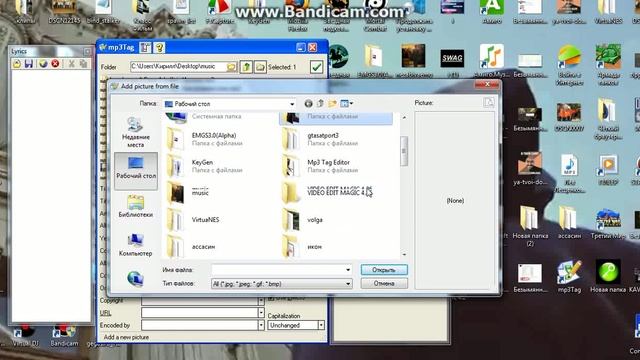
Task: Open the ассасин folder on desktop
Action: point(569,222)
